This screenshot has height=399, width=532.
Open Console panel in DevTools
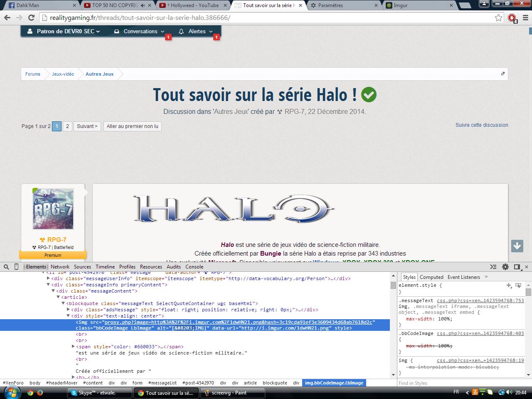pos(194,267)
